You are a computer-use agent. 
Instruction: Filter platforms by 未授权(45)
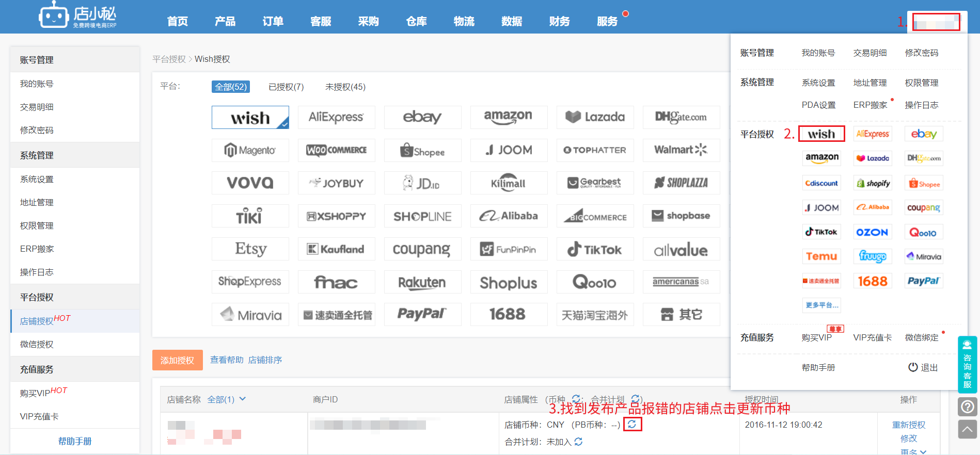pyautogui.click(x=345, y=87)
